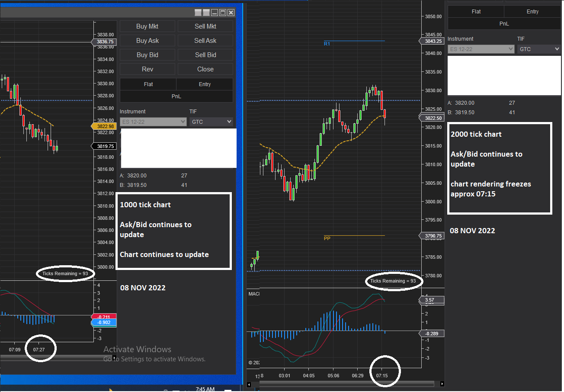
Task: Click the taskbar clock showing 7:45 AM
Action: pos(205,389)
